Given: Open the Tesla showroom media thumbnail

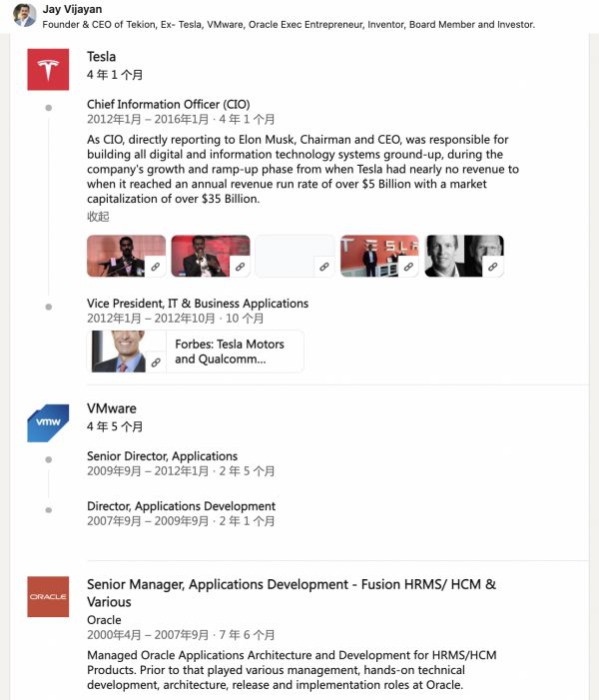Looking at the screenshot, I should (379, 256).
